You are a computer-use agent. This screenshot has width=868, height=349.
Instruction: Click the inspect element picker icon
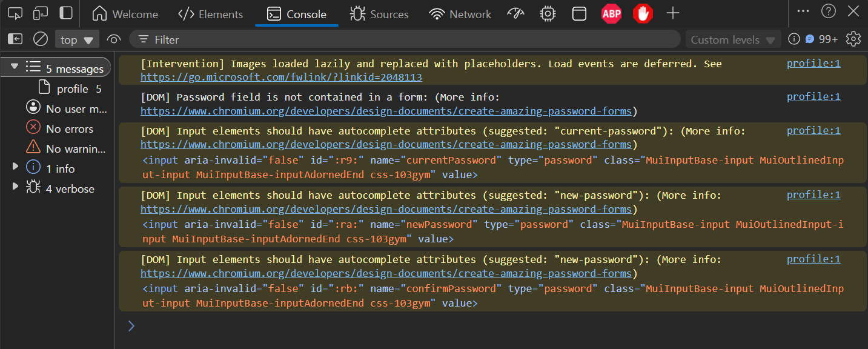point(15,13)
